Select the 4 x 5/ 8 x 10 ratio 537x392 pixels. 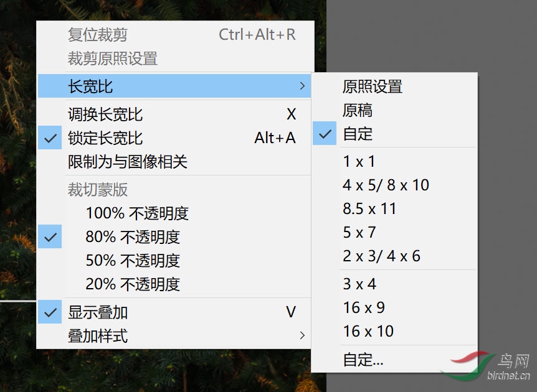[x=394, y=185]
